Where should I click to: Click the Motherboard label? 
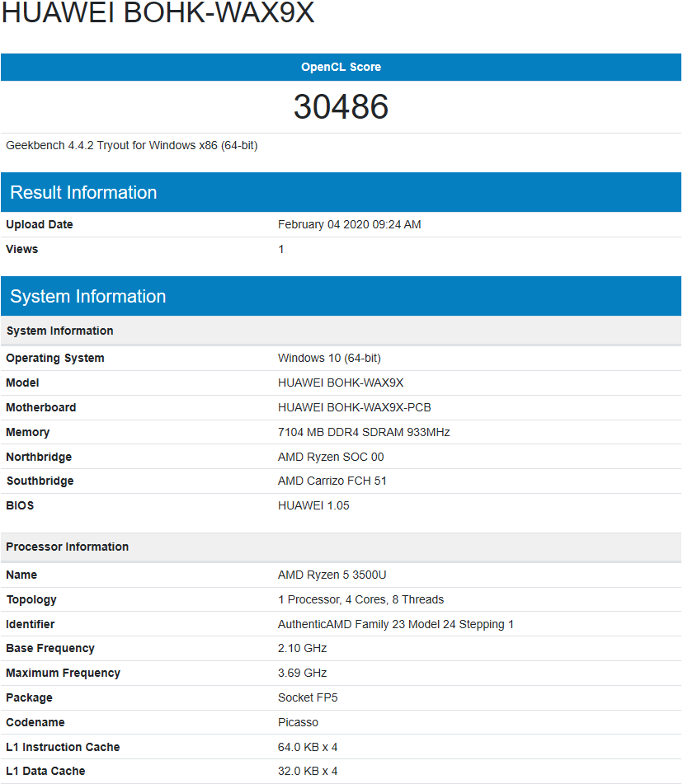[x=41, y=407]
